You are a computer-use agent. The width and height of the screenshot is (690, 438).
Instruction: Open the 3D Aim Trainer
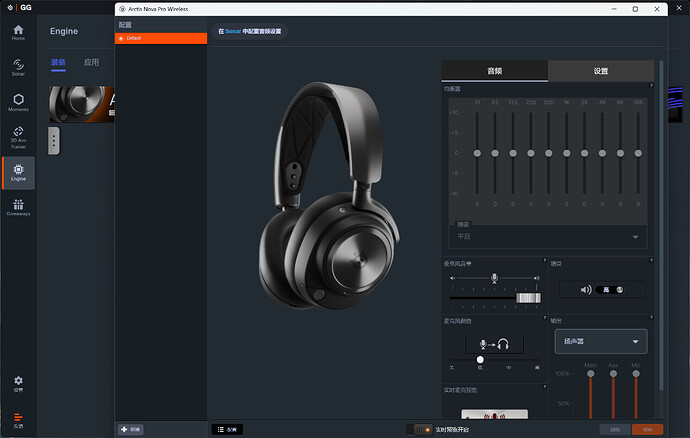tap(18, 137)
